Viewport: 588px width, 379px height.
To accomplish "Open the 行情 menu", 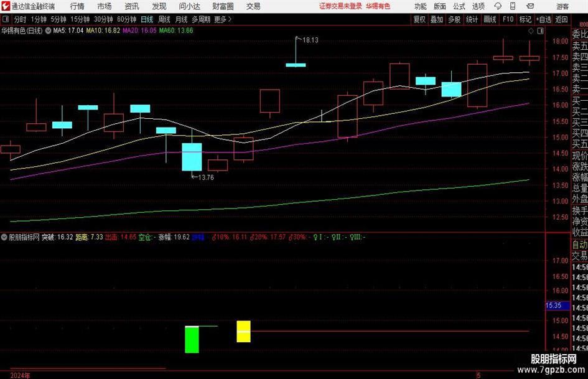I will (x=77, y=6).
